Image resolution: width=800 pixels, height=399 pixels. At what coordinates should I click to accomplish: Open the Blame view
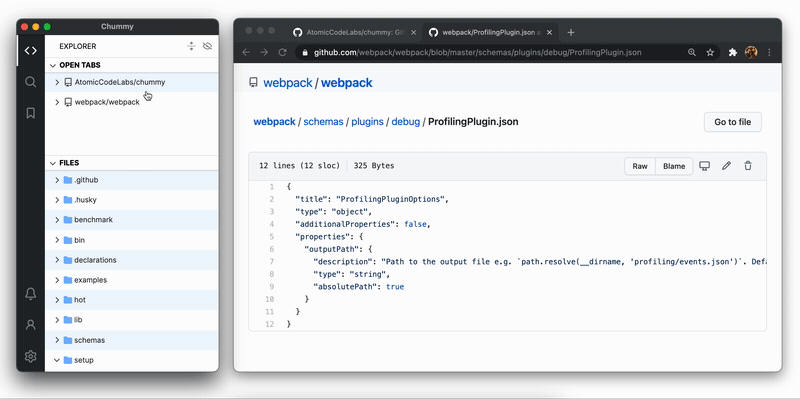pos(674,166)
